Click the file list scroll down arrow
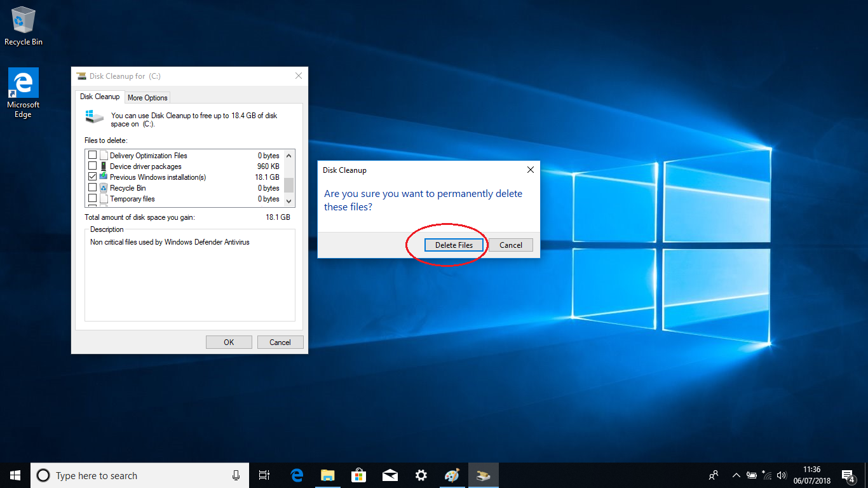This screenshot has height=488, width=868. coord(289,200)
